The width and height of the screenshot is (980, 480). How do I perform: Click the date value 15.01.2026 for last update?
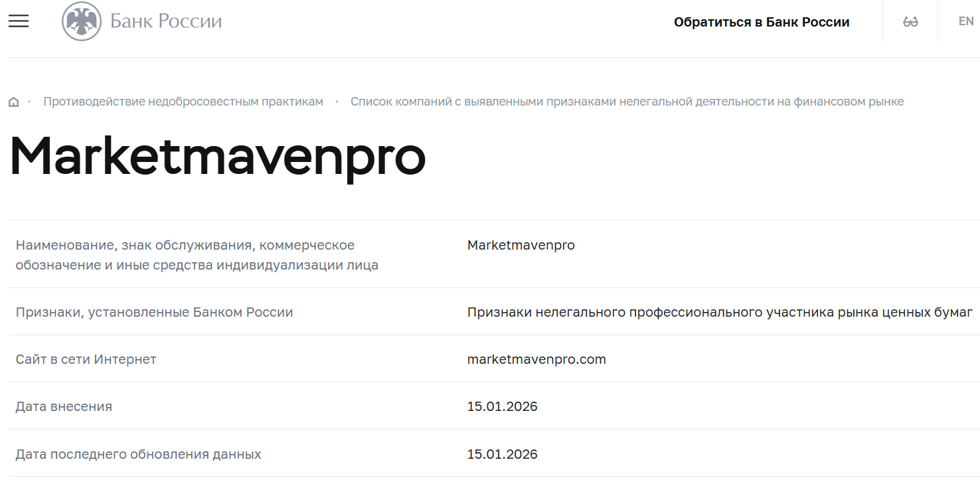pyautogui.click(x=502, y=454)
